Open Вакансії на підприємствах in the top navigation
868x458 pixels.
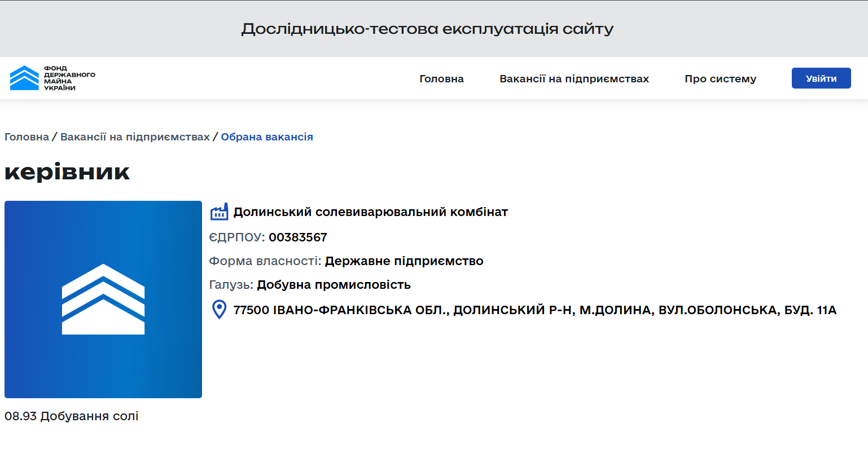(x=574, y=79)
